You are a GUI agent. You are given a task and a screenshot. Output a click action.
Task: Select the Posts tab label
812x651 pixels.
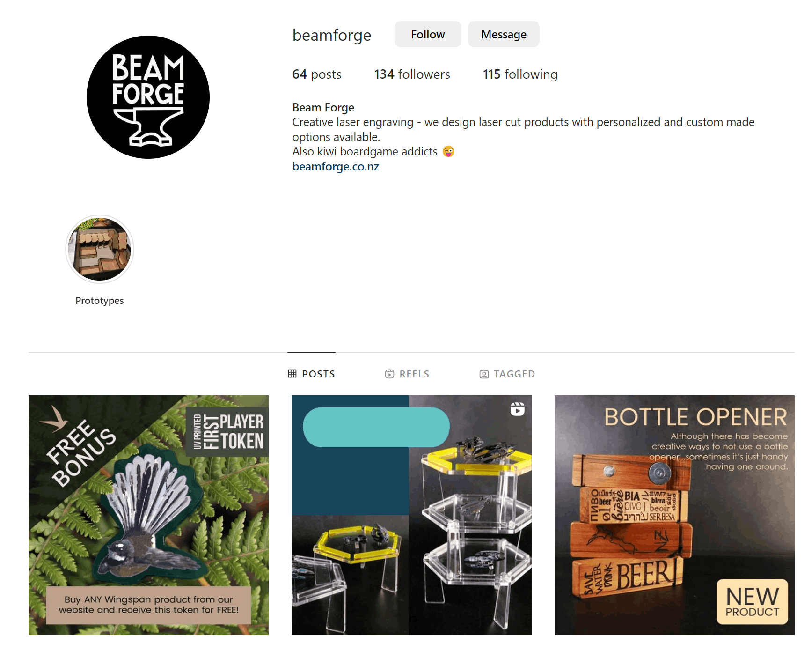tap(319, 374)
